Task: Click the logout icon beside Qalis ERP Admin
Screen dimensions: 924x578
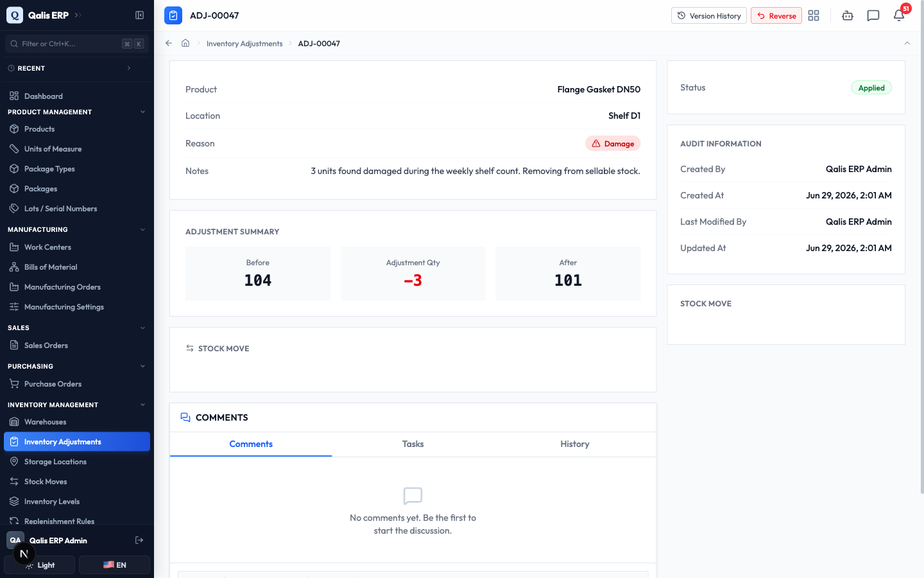Action: coord(139,540)
